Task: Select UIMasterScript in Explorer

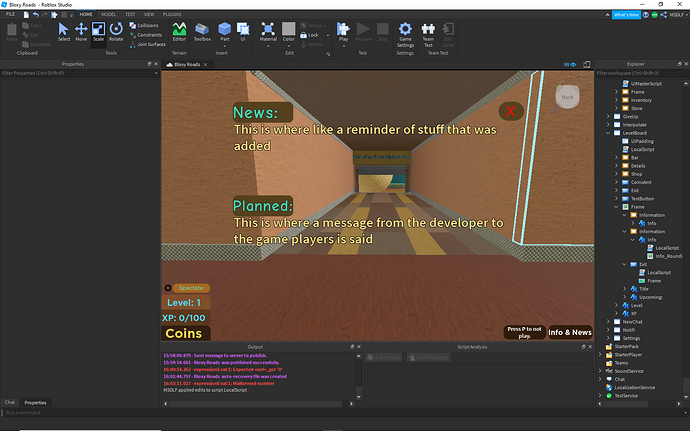Action: coord(642,84)
